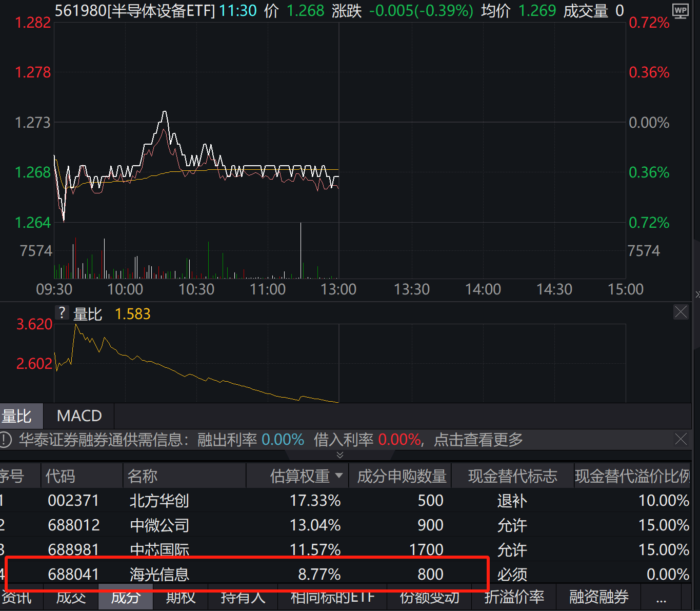This screenshot has height=611, width=700.
Task: Switch to the MACD indicator tab
Action: [x=79, y=416]
